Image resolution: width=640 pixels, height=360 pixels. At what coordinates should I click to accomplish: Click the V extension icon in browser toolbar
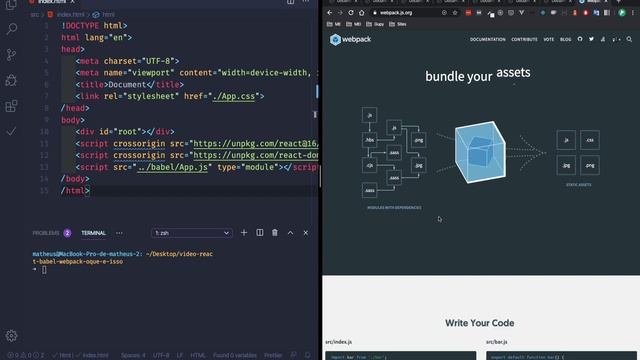pyautogui.click(x=522, y=13)
